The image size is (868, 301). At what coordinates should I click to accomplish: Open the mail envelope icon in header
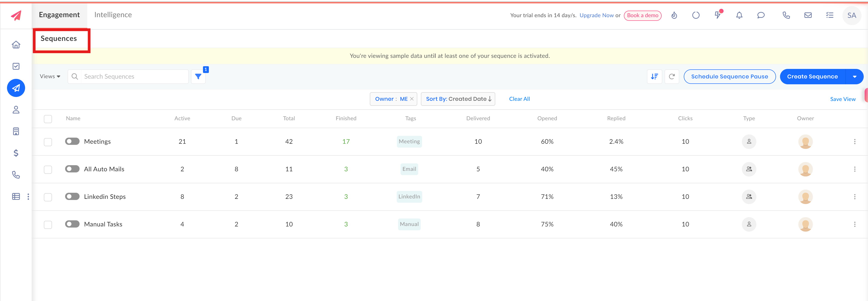808,15
